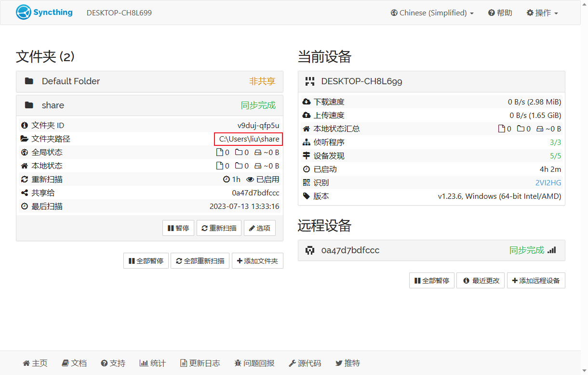Click the uptime value 4h 2m
This screenshot has width=588, height=375.
[550, 169]
